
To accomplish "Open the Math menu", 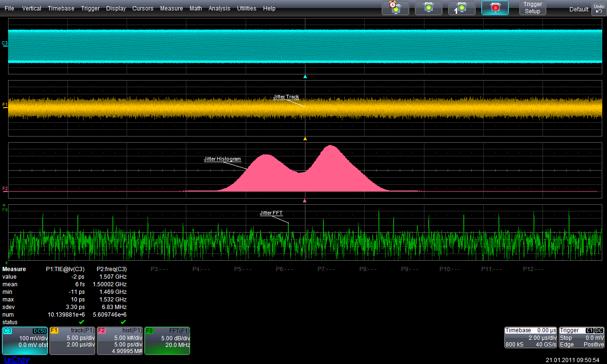I will [x=195, y=9].
